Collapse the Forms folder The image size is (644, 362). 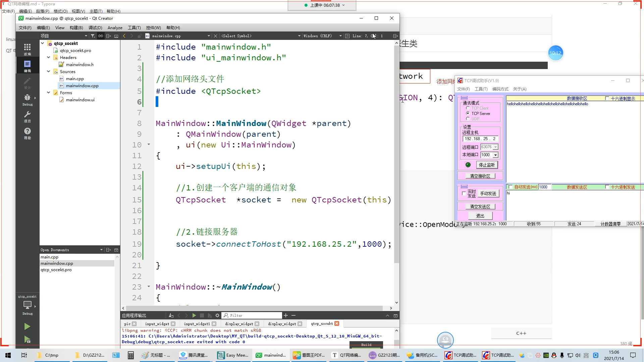point(49,93)
